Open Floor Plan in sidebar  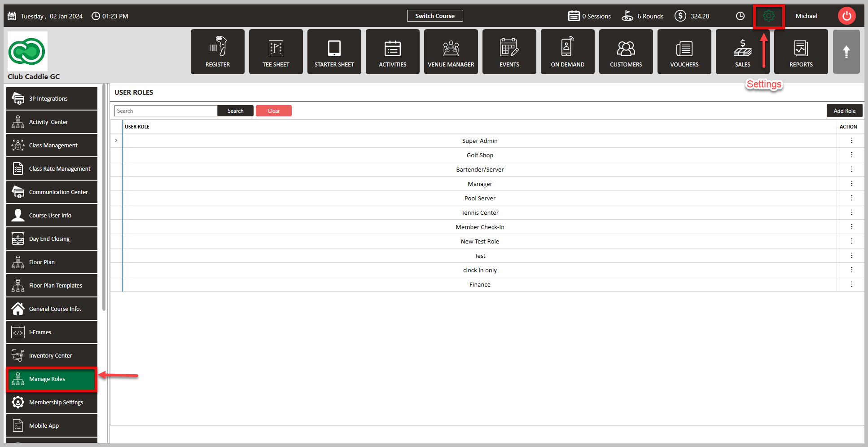coord(52,262)
